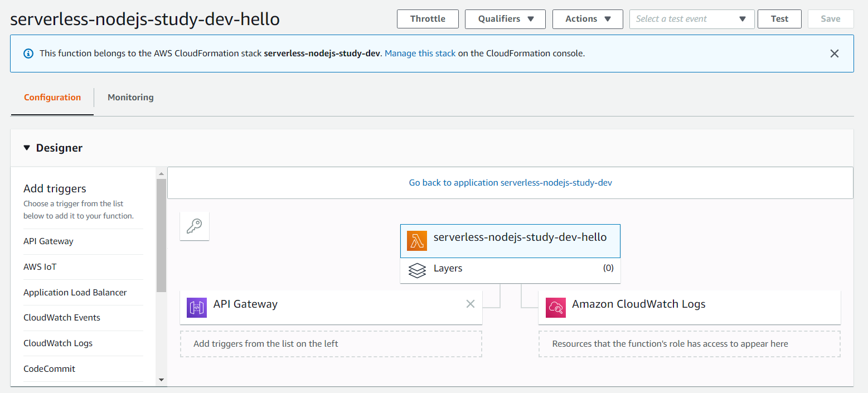Click the orange Lambda function icon

tap(416, 241)
